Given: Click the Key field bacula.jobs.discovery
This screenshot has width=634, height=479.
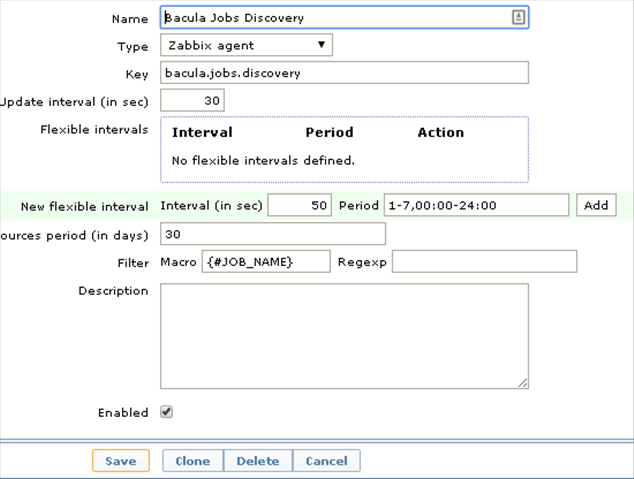Looking at the screenshot, I should tap(344, 73).
